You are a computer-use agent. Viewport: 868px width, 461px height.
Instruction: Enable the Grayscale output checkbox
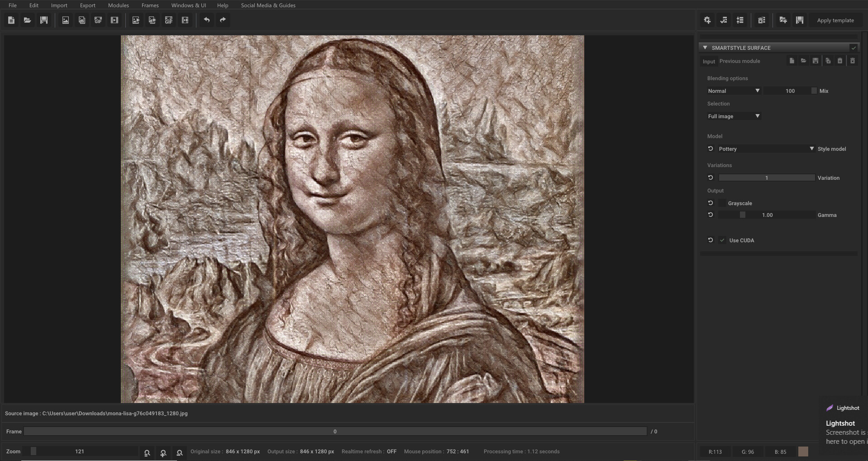(723, 203)
